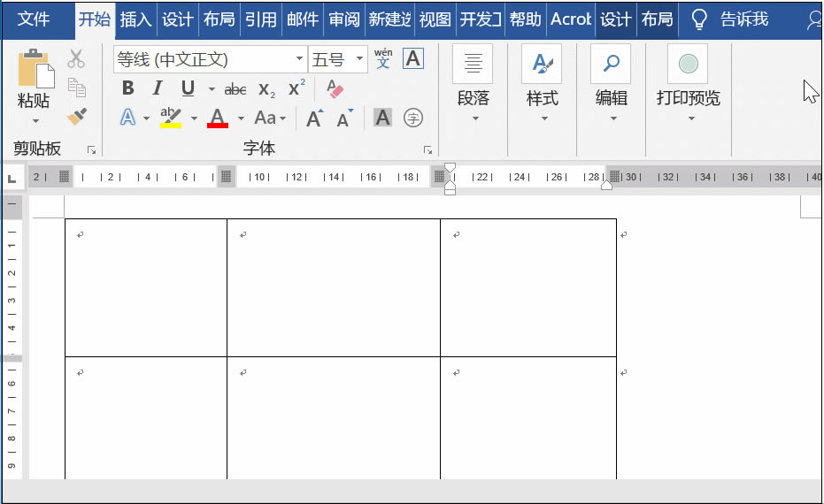This screenshot has width=824, height=504.
Task: Click inside the top-middle table cell
Action: pyautogui.click(x=334, y=287)
